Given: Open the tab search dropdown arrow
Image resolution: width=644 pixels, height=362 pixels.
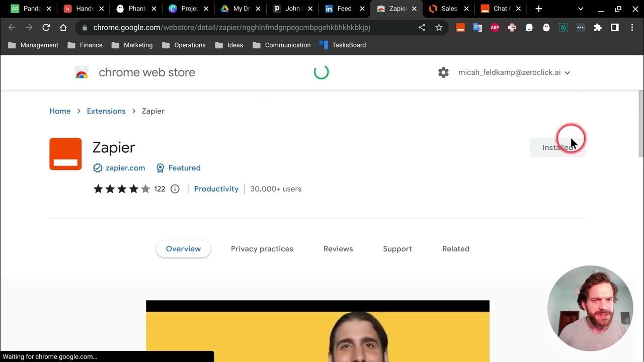Looking at the screenshot, I should pyautogui.click(x=581, y=9).
